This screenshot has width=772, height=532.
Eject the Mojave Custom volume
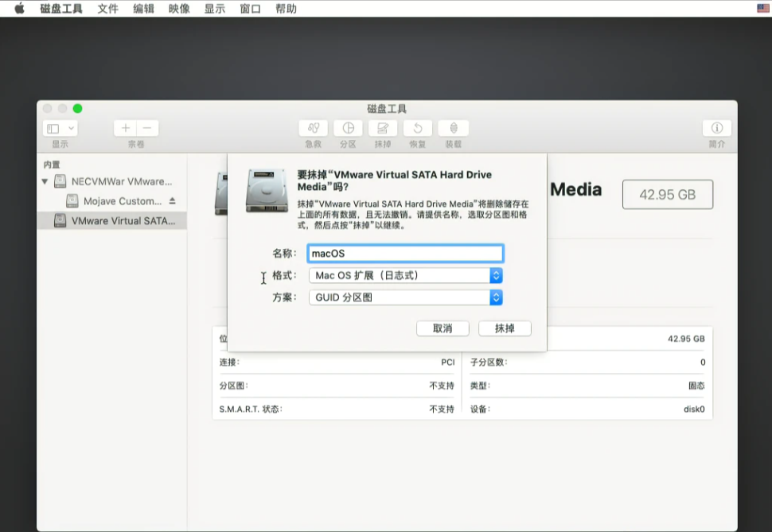click(x=173, y=200)
